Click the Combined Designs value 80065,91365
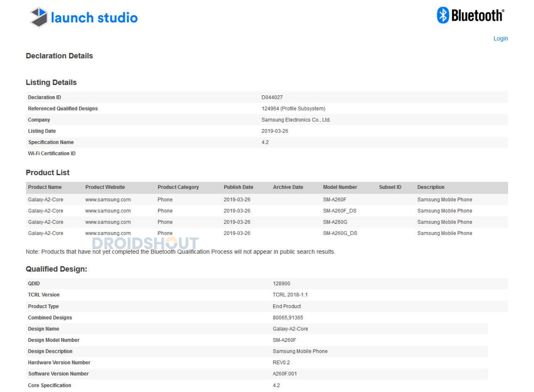This screenshot has width=534, height=392. pyautogui.click(x=288, y=317)
